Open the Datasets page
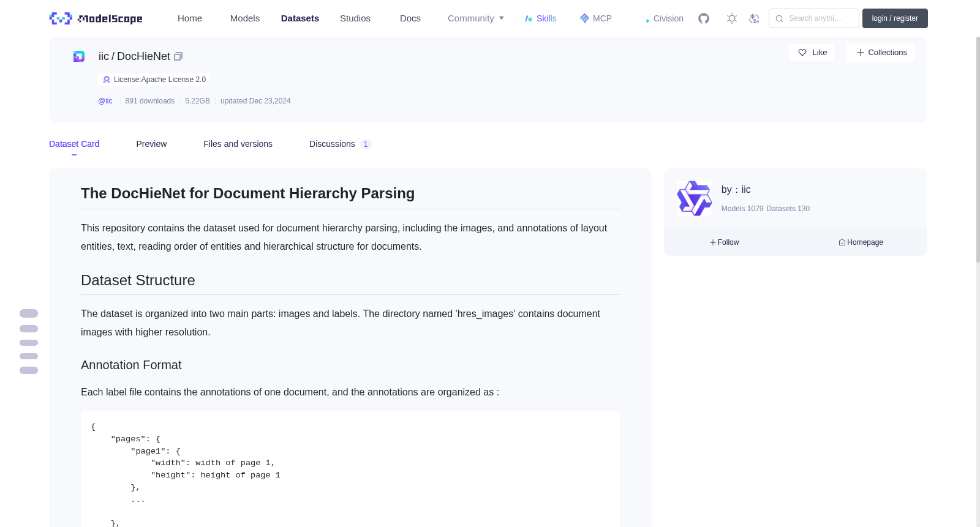The height and width of the screenshot is (527, 980). click(300, 18)
